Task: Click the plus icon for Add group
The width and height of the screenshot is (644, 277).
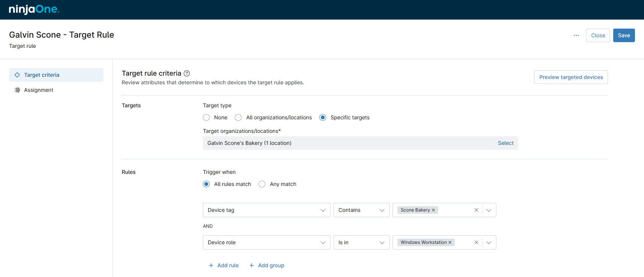Action: [252, 265]
